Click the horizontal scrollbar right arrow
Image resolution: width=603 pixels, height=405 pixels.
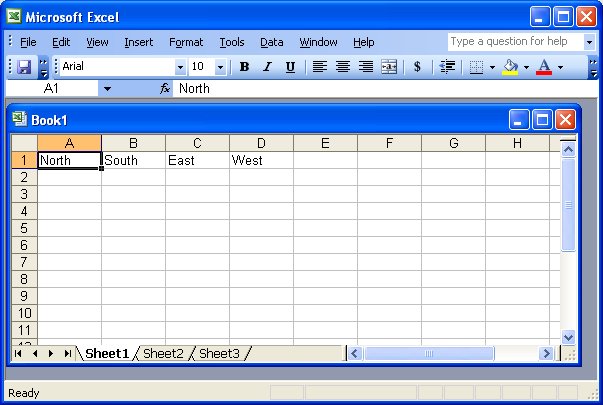click(x=545, y=353)
